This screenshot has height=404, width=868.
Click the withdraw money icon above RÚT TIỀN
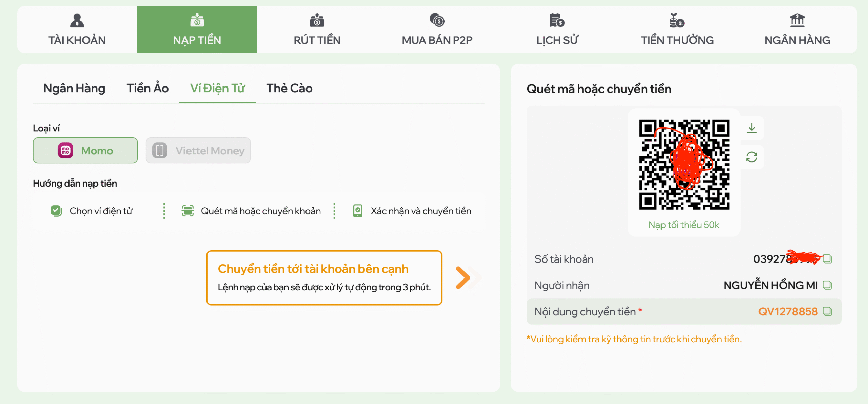317,20
